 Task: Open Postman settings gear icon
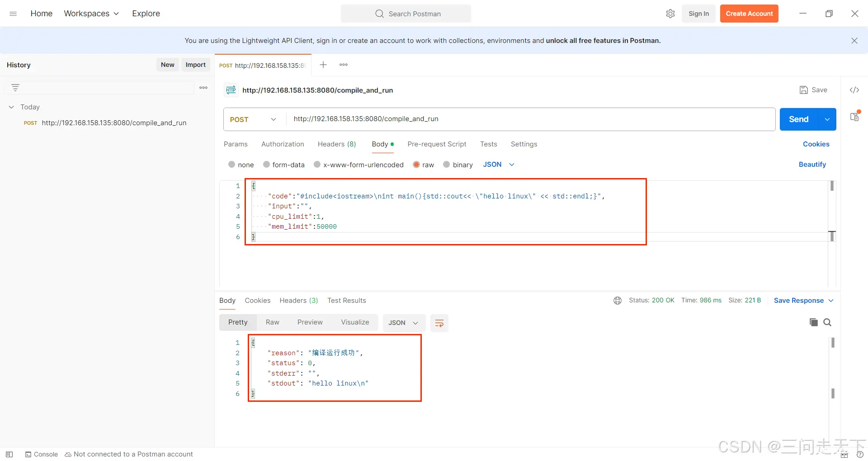tap(670, 14)
